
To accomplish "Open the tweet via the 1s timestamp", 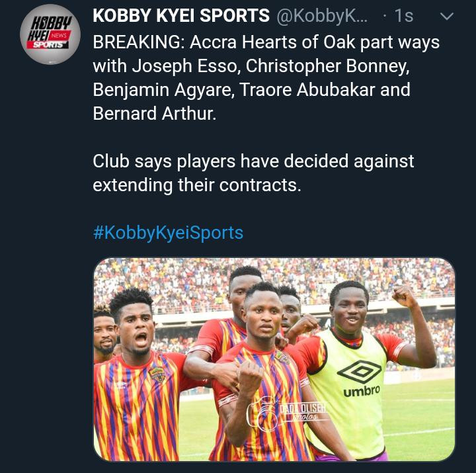I will tap(404, 16).
